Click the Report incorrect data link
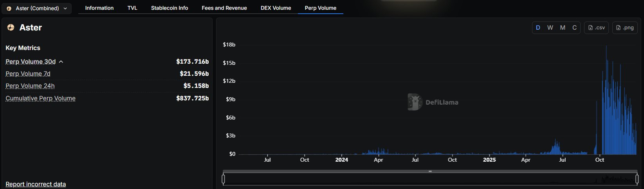Viewport: 644px width, 189px height. 36,184
